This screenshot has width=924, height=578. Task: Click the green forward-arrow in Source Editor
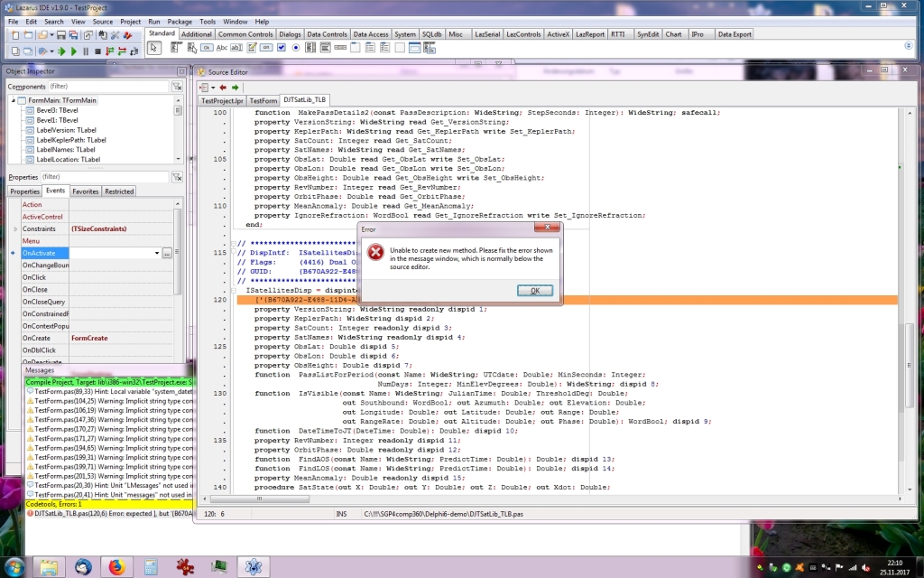tap(234, 87)
